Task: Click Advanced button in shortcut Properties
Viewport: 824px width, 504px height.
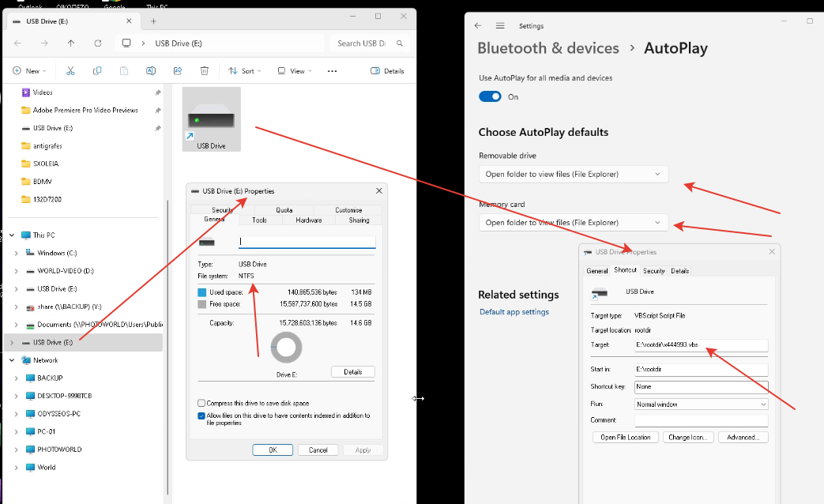Action: click(743, 438)
